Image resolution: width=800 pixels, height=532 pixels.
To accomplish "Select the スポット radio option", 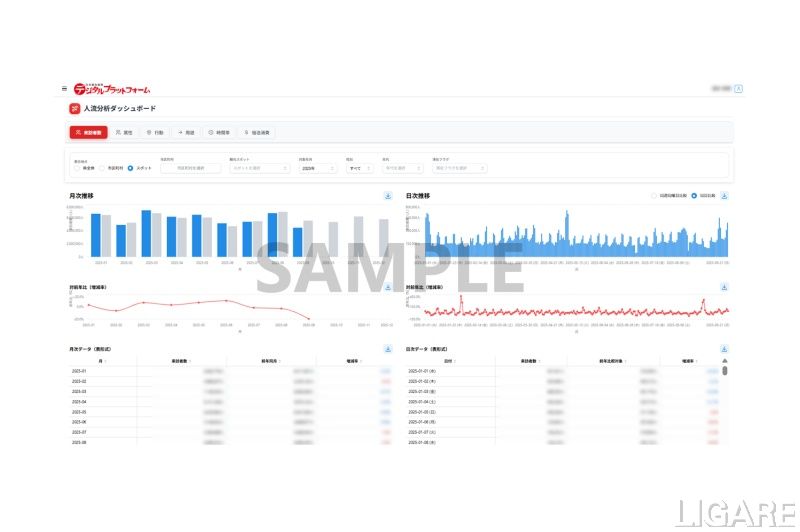I will pyautogui.click(x=130, y=168).
